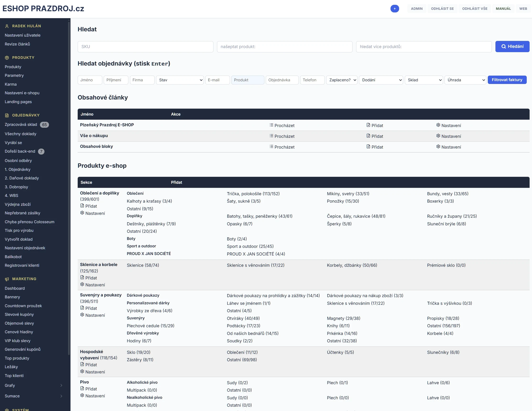Click the ESHOP PRAZDROJ.cz site title
Image resolution: width=532 pixels, height=411 pixels.
(x=43, y=9)
